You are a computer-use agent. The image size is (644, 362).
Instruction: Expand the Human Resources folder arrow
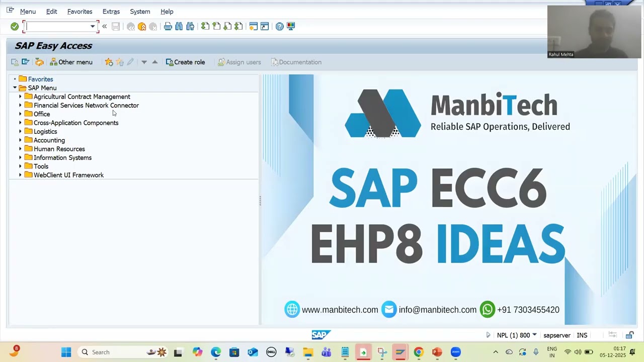coord(21,149)
